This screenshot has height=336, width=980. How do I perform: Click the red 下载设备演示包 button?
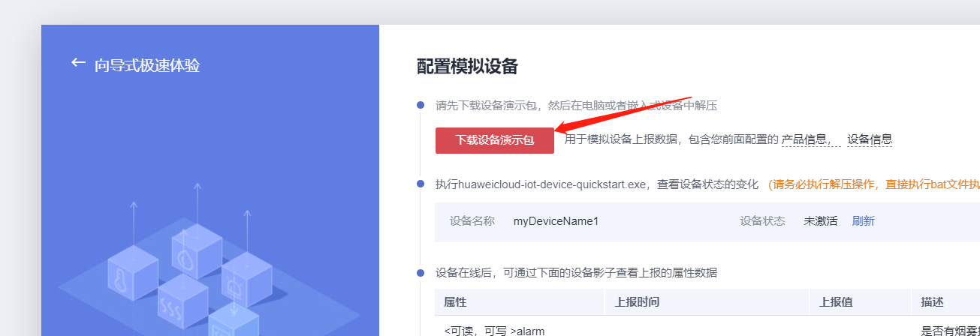tap(495, 140)
